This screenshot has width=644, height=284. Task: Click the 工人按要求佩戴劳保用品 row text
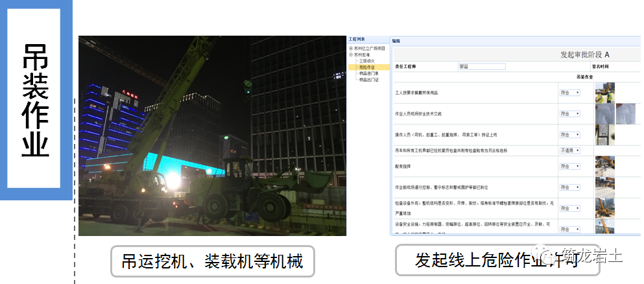click(x=416, y=93)
